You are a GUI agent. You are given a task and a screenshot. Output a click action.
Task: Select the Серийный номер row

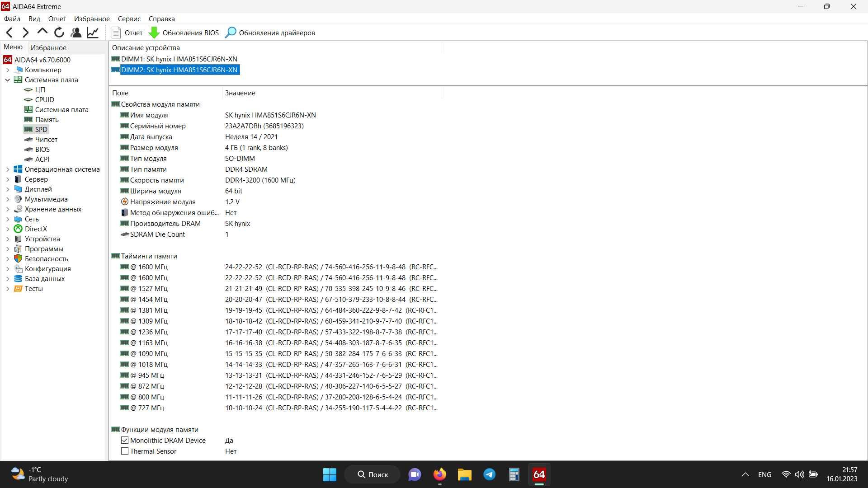(275, 126)
